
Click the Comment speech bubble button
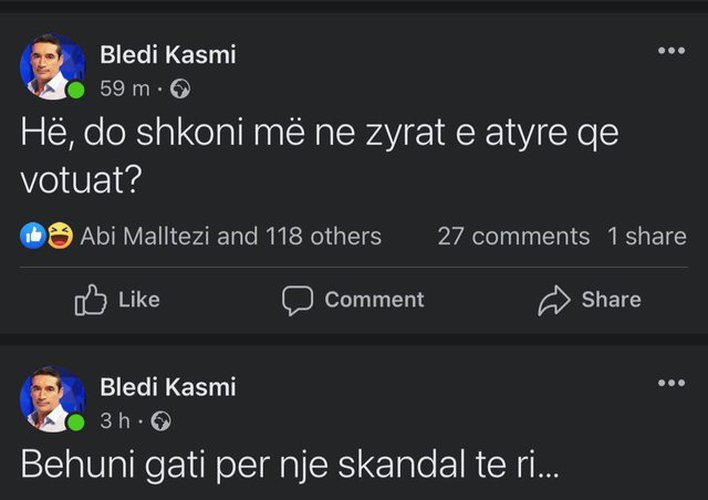(x=353, y=299)
